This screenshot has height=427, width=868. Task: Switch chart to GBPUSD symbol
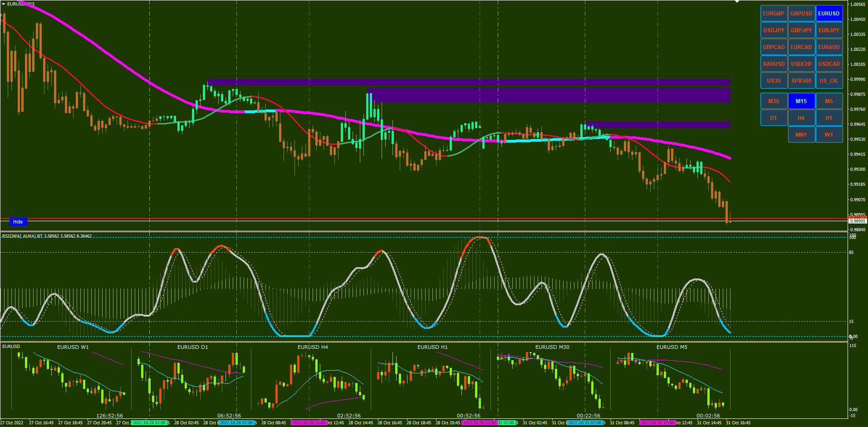coord(801,13)
